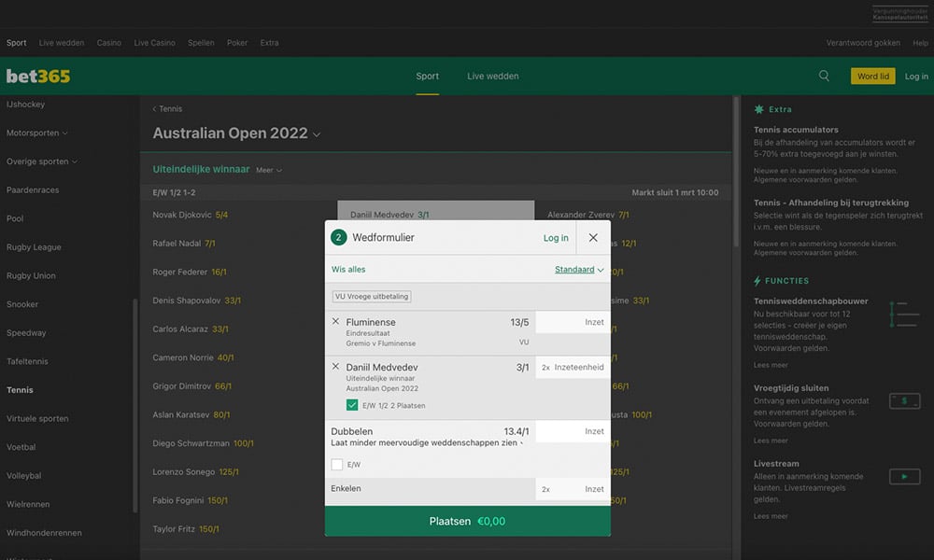Open Verantwoord gokken link
Viewport: 934px width, 560px height.
coord(863,43)
